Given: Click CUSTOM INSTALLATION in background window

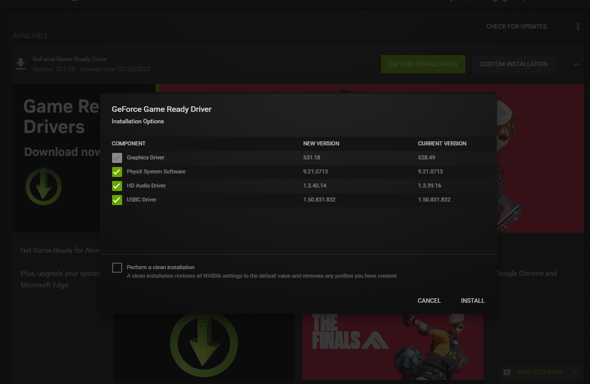Looking at the screenshot, I should tap(514, 64).
